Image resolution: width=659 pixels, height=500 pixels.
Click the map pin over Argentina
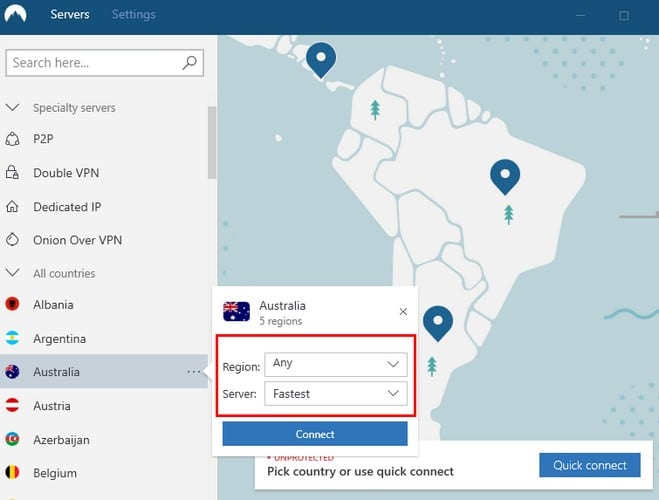click(x=438, y=324)
